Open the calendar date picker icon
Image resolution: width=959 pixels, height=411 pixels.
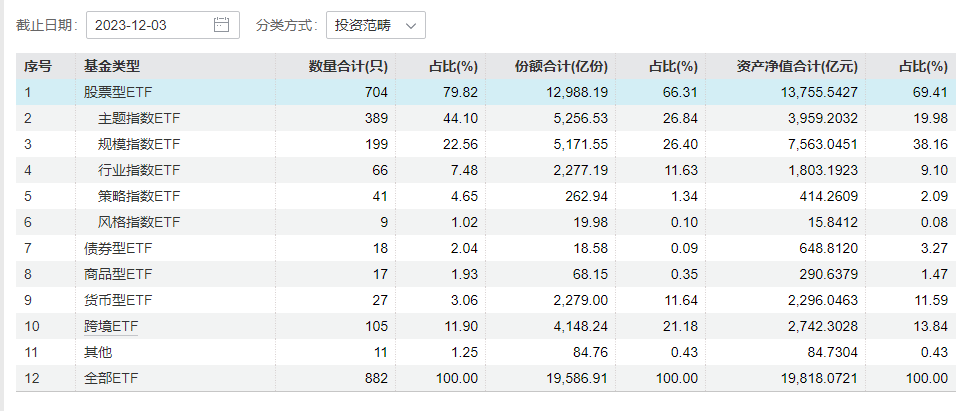222,25
